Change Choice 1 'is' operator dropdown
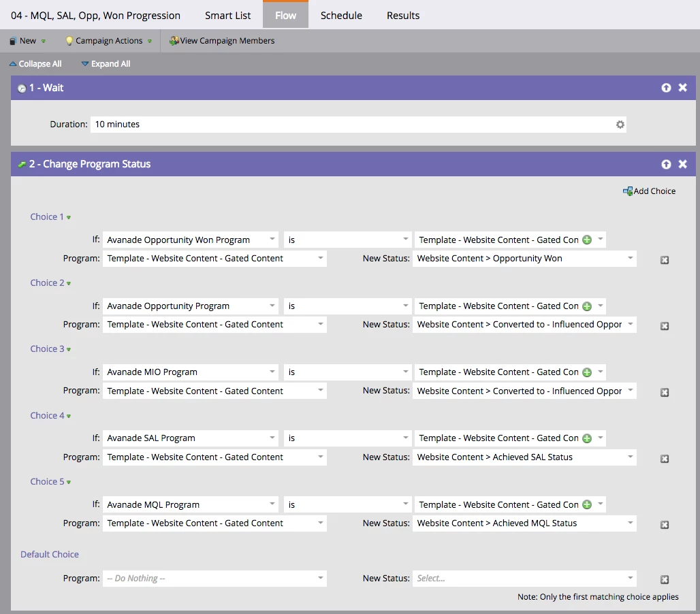700x614 pixels. point(347,240)
